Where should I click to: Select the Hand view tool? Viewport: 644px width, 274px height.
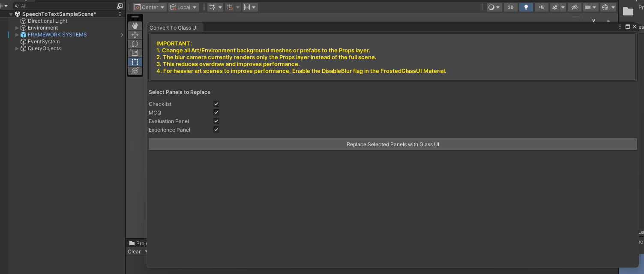pyautogui.click(x=135, y=26)
